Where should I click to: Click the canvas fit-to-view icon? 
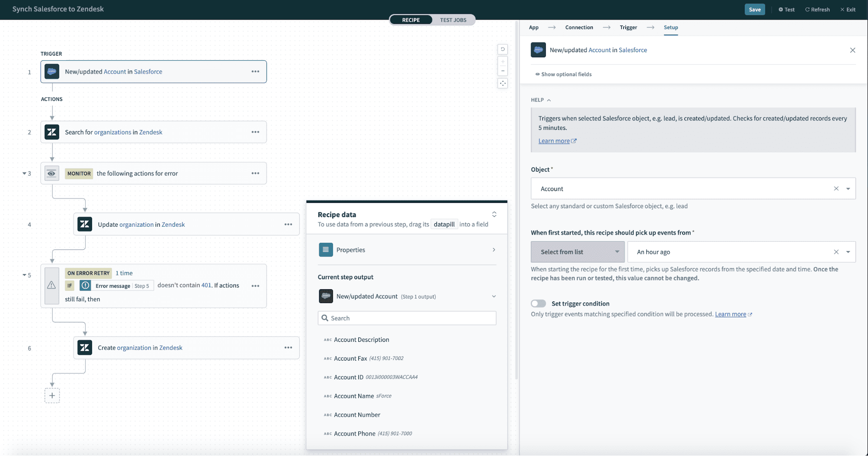[502, 83]
